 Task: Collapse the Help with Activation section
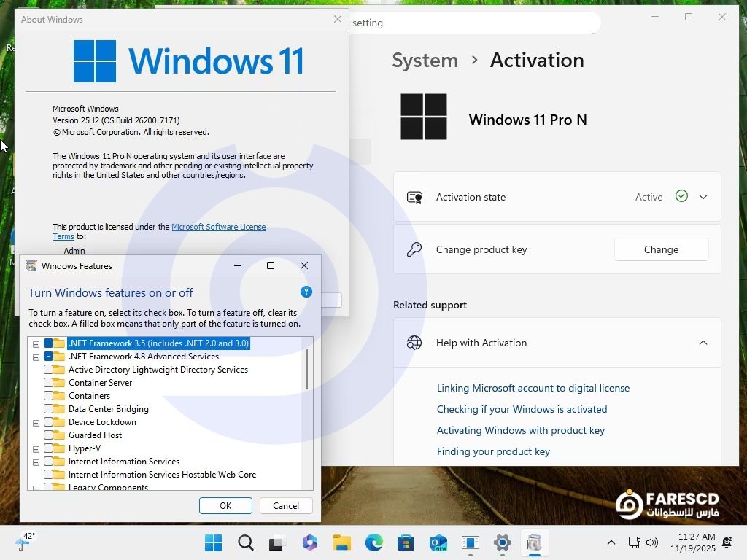tap(703, 343)
